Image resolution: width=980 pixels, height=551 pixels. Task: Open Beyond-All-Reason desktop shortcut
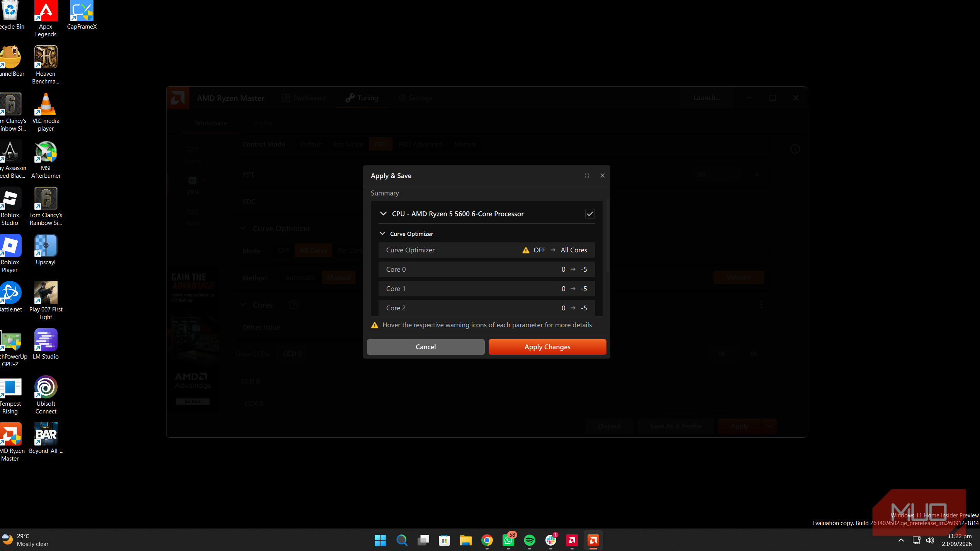(x=46, y=438)
